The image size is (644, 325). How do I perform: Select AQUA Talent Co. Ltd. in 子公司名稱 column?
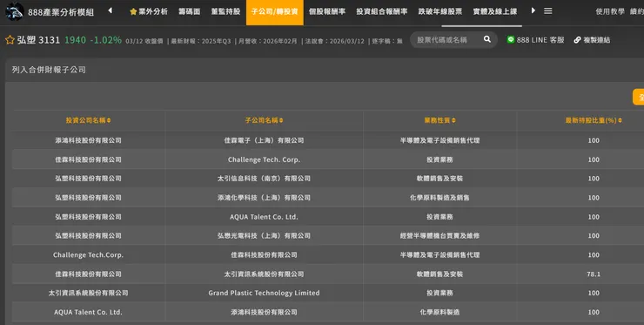pos(264,217)
